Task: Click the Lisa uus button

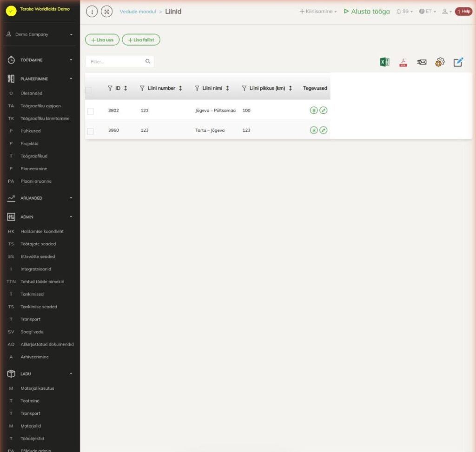Action: coord(102,40)
